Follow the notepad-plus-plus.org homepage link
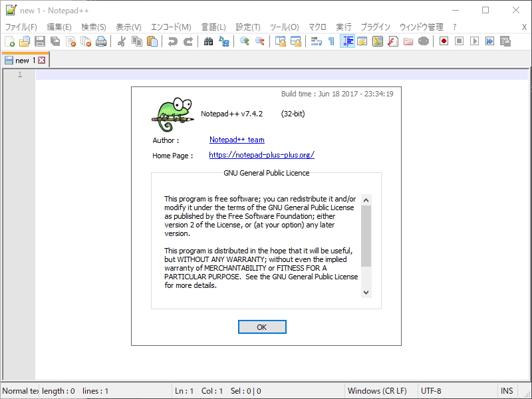The width and height of the screenshot is (532, 399). pyautogui.click(x=261, y=155)
